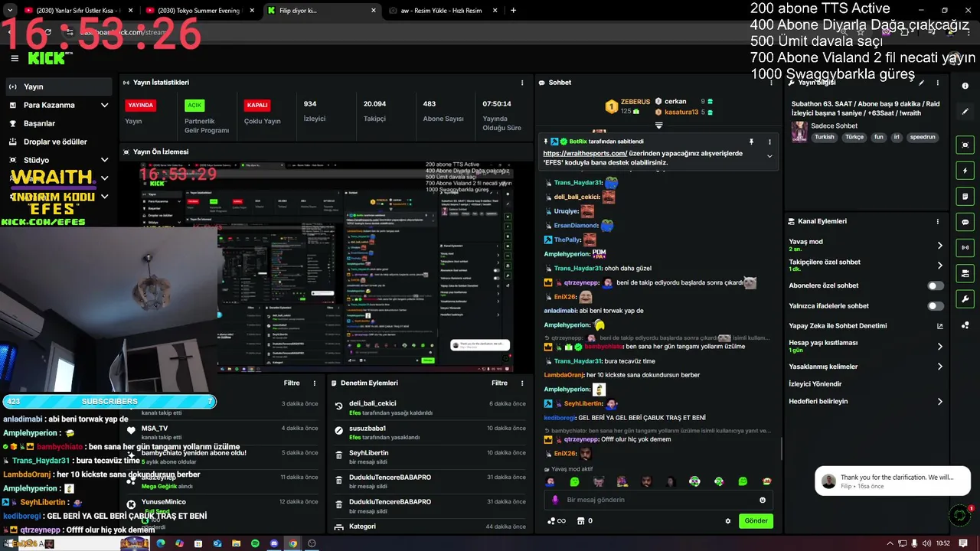Open three-dot menu of Kanal Eylemleri panel
The image size is (980, 551).
(x=938, y=221)
